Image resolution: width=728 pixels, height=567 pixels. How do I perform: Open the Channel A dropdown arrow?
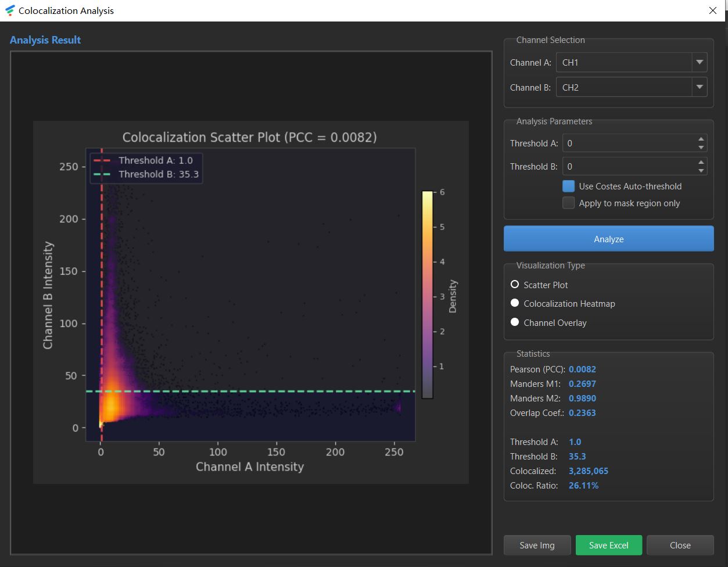click(700, 62)
